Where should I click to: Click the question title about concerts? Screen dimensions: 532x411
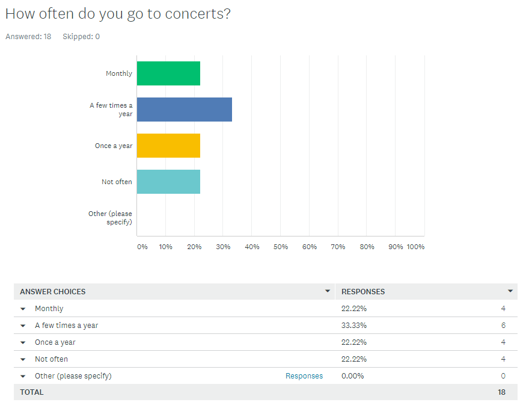click(x=118, y=14)
